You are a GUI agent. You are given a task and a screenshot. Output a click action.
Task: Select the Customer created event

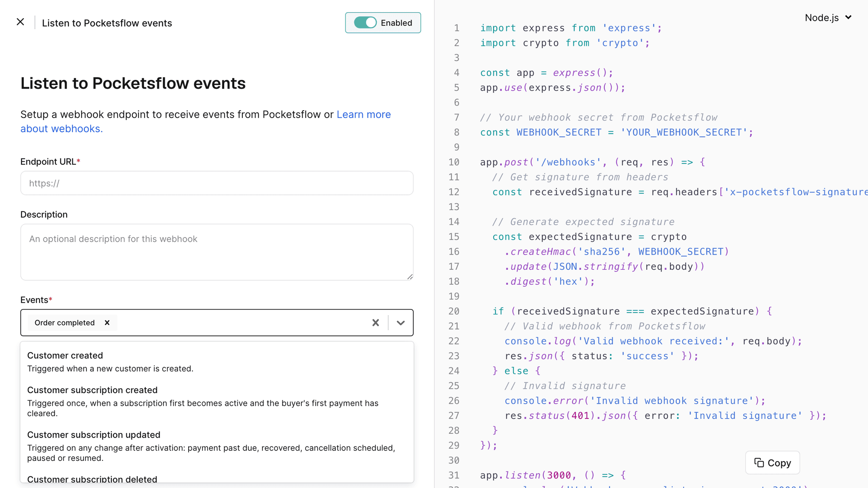click(x=217, y=362)
